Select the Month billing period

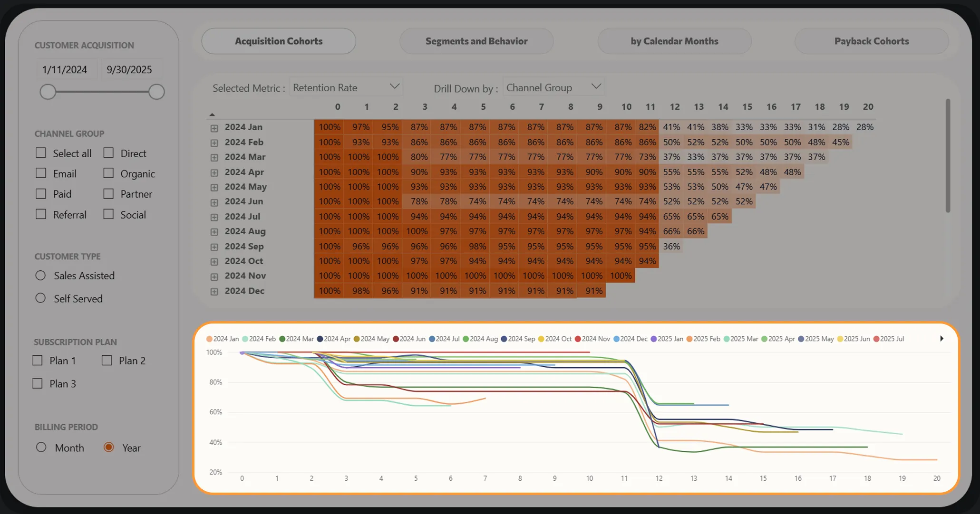click(x=41, y=447)
